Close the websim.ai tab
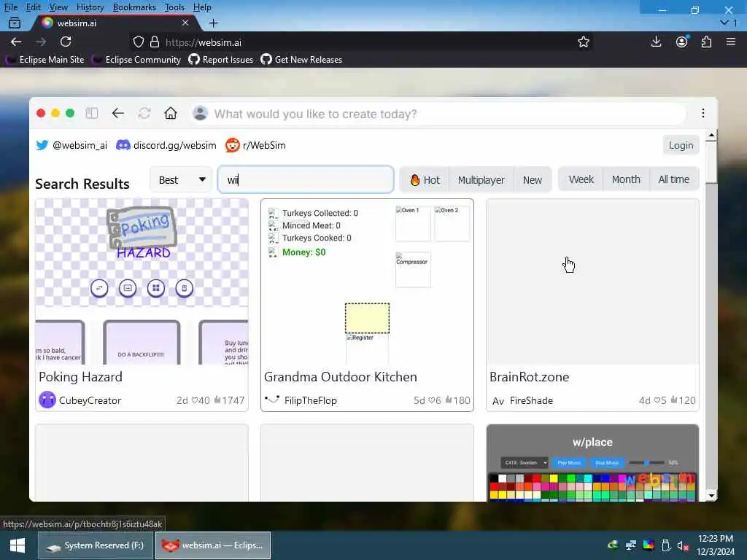747x560 pixels. [185, 23]
